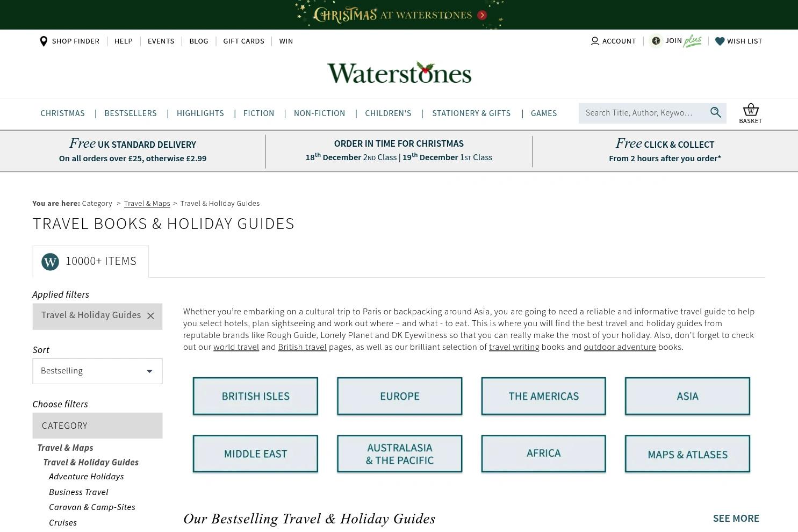Select Travel & Maps in category tree
Viewport: 798px width, 532px height.
tap(65, 448)
